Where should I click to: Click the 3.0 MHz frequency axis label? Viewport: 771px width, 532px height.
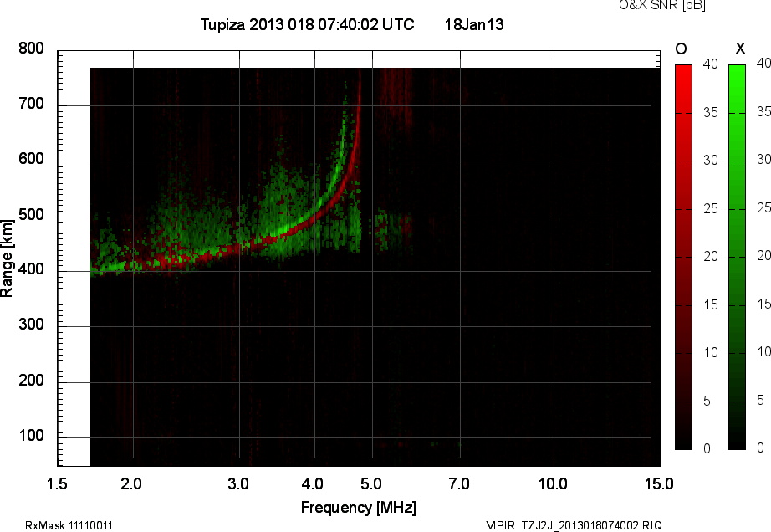[238, 483]
